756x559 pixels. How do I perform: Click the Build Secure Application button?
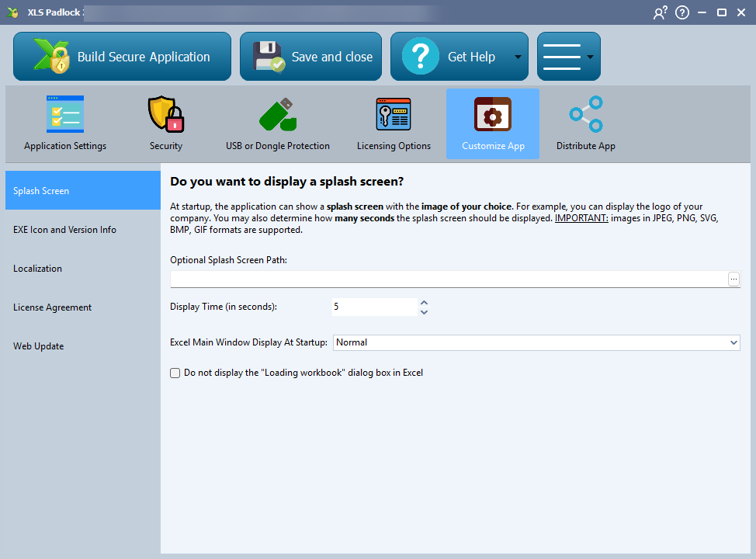(x=122, y=57)
